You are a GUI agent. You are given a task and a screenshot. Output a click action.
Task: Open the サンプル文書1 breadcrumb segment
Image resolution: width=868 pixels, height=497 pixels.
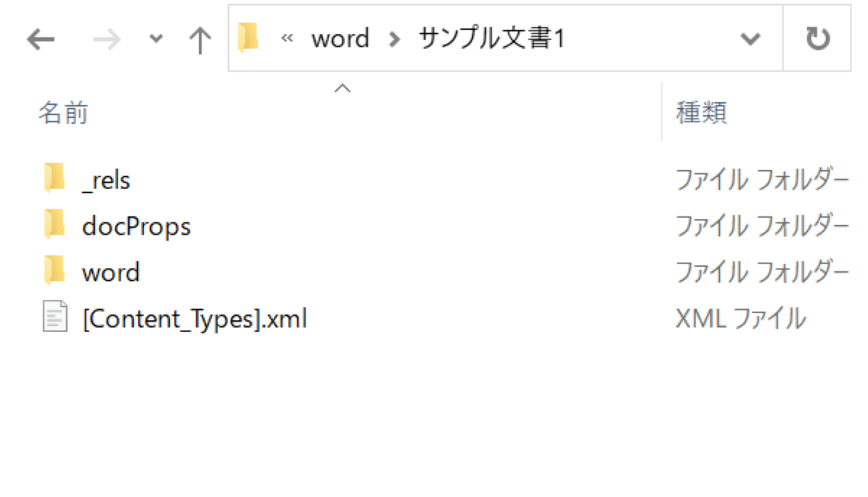click(x=493, y=38)
